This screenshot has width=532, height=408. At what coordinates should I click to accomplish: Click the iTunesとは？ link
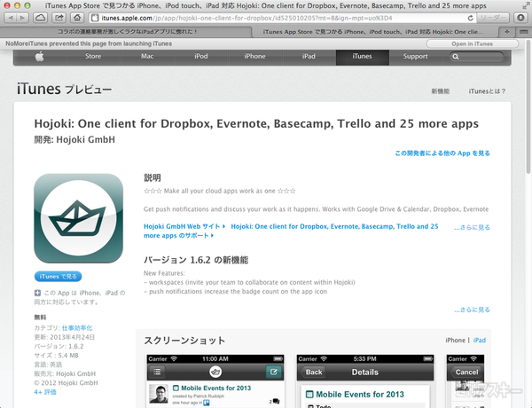[x=487, y=91]
